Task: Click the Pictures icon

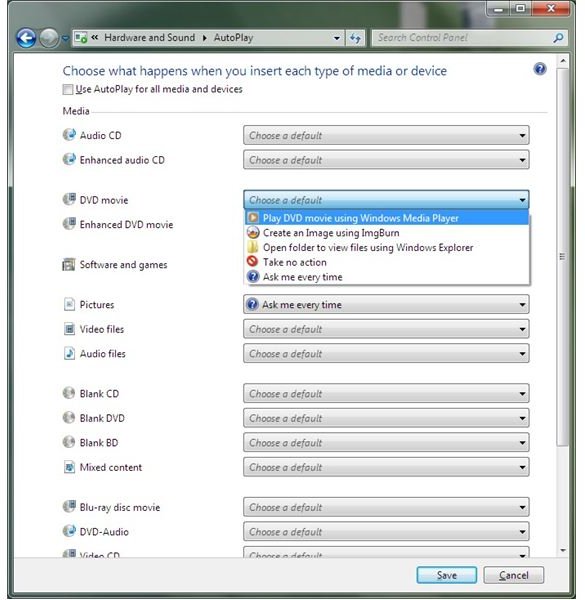Action: [69, 304]
